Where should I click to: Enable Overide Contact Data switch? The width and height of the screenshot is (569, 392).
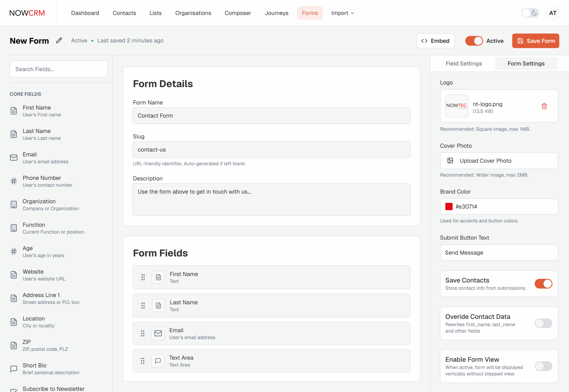point(543,323)
